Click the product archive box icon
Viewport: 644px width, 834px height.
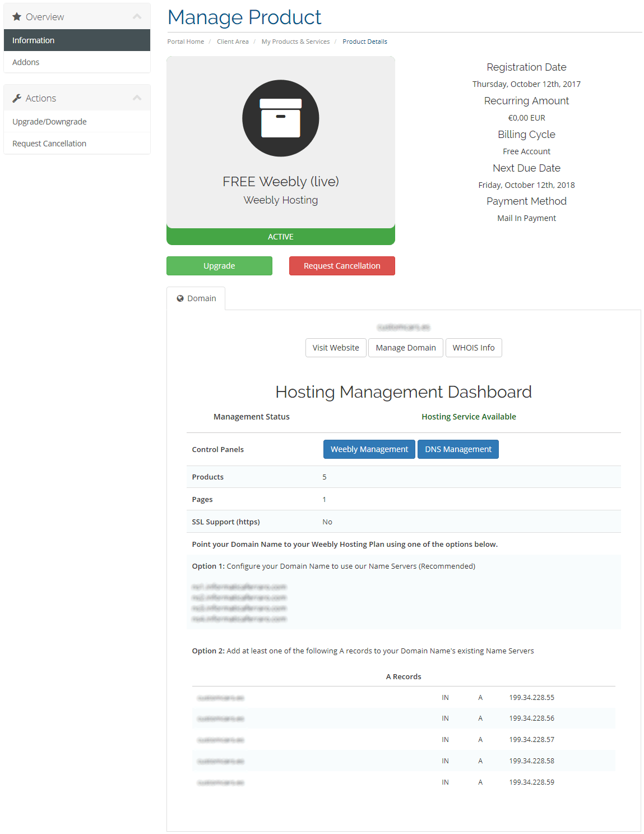click(x=281, y=118)
